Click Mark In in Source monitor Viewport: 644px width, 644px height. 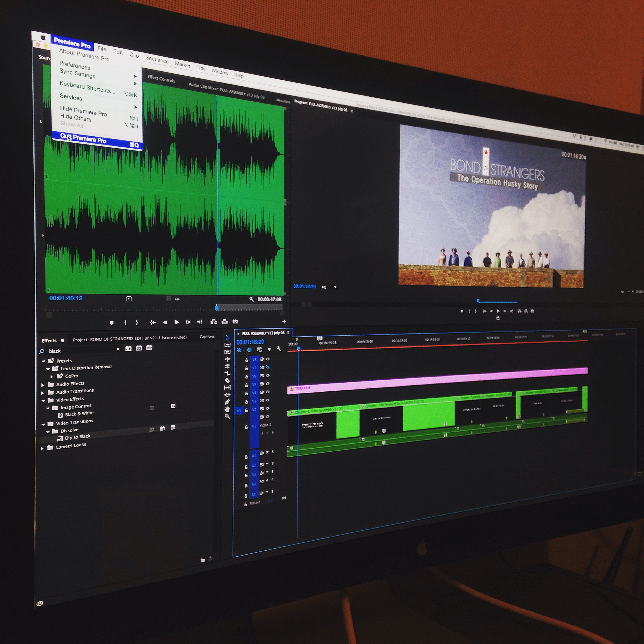coord(125,323)
